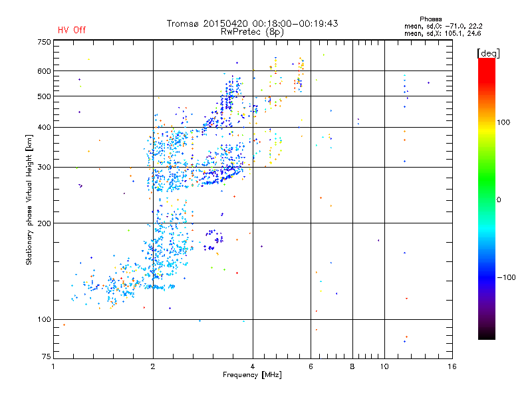
Task: Click x-axis tick label '4'
Action: 253,366
